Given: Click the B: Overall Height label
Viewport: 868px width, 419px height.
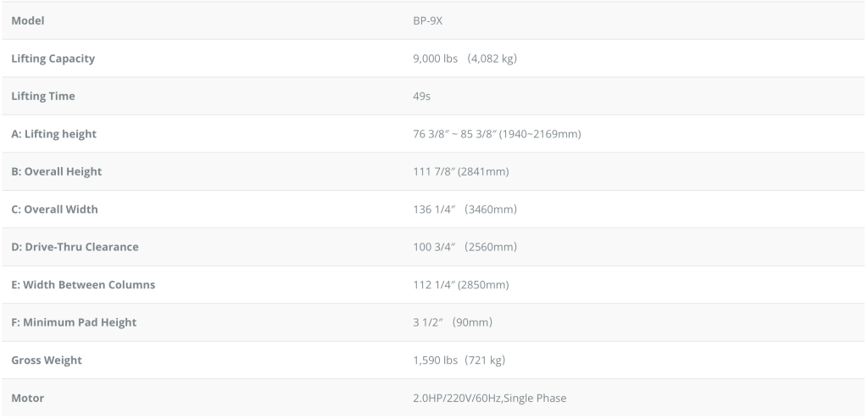Looking at the screenshot, I should [56, 171].
